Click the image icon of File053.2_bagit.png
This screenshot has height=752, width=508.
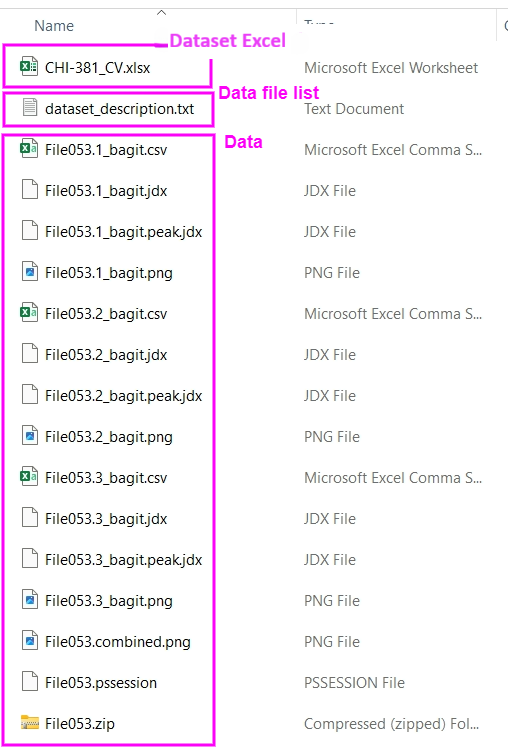(30, 435)
